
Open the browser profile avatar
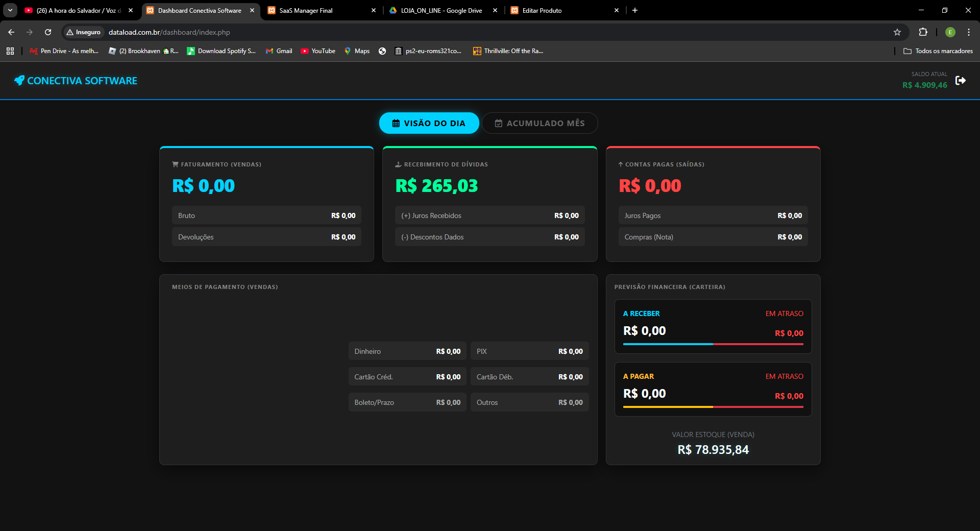click(x=950, y=32)
